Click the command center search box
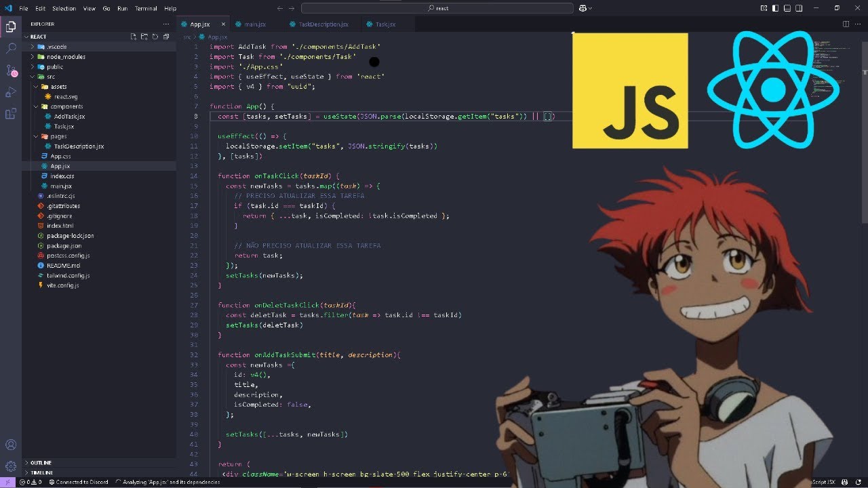The image size is (868, 488). 438,8
